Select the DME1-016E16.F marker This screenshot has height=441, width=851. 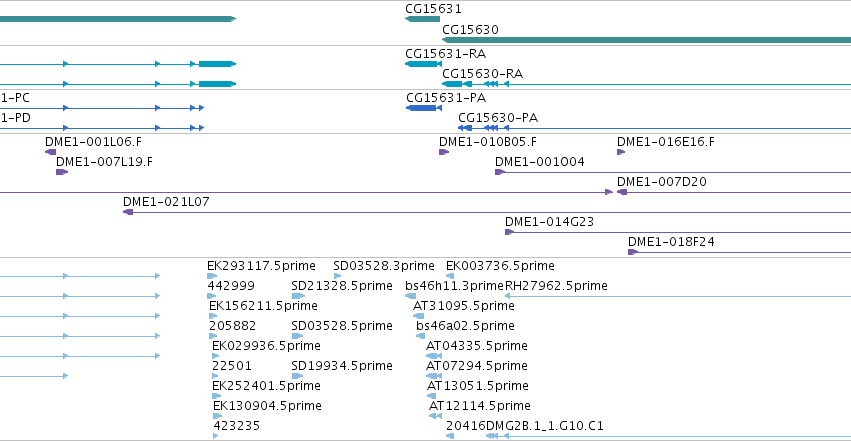point(621,152)
